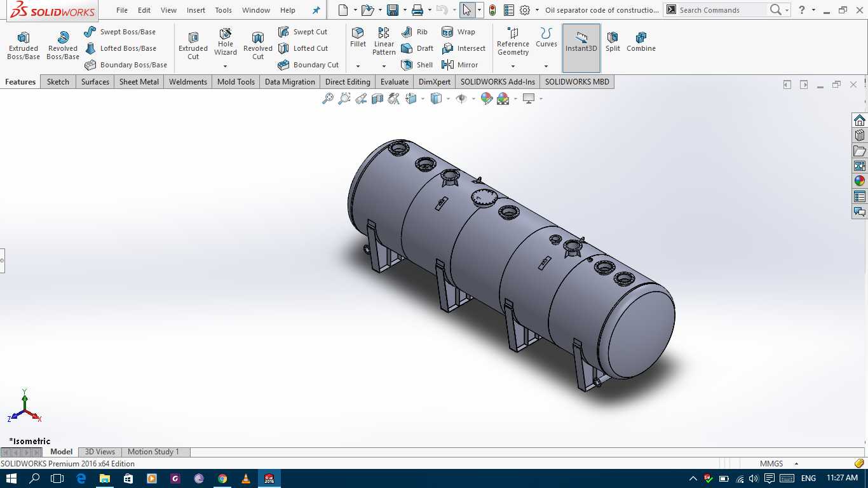The width and height of the screenshot is (868, 488).
Task: Open the Hole Wizard tool
Action: click(226, 42)
